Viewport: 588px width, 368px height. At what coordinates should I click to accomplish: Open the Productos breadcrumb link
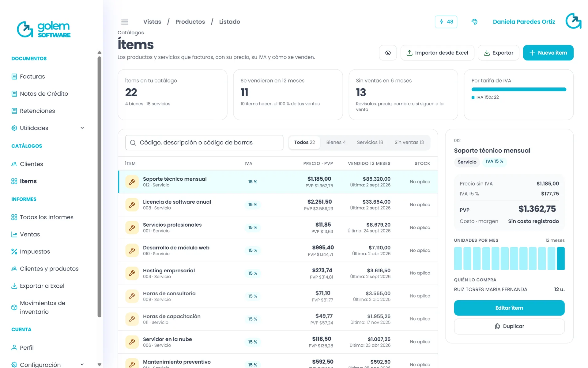pos(190,22)
